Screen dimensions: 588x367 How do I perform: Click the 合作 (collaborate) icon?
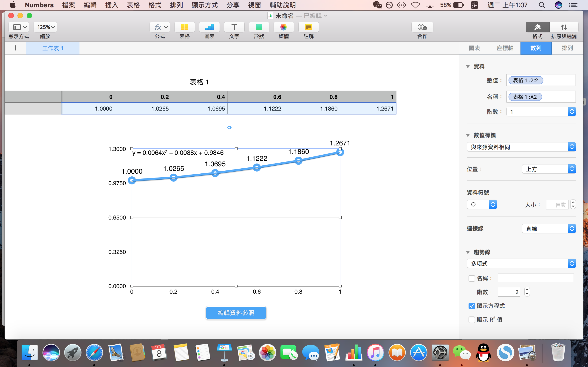[422, 27]
